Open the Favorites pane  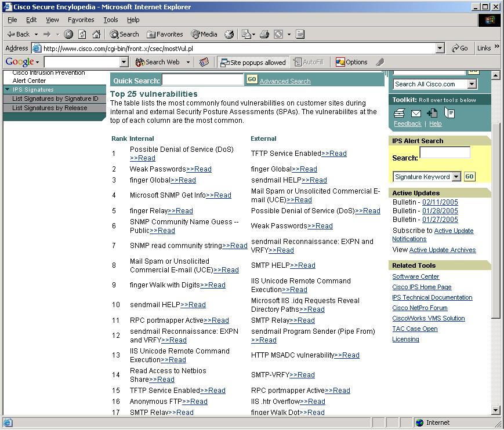coord(165,34)
